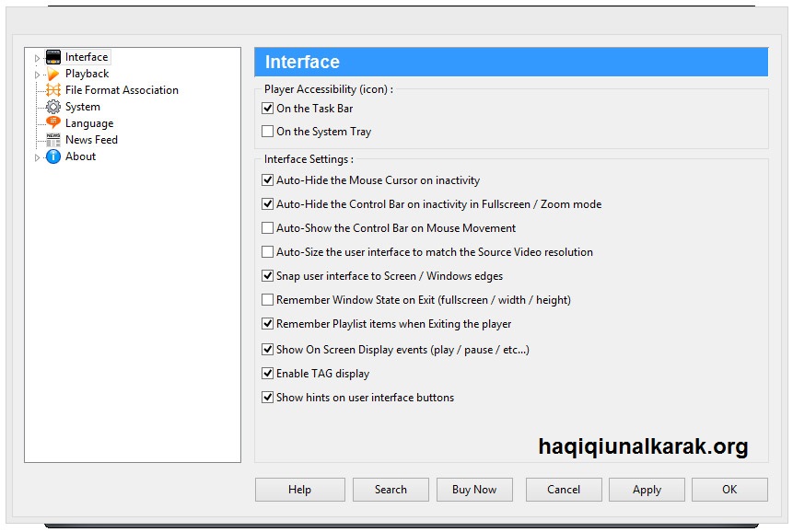The height and width of the screenshot is (532, 793).
Task: Click the Language speech bubble icon
Action: 53,122
